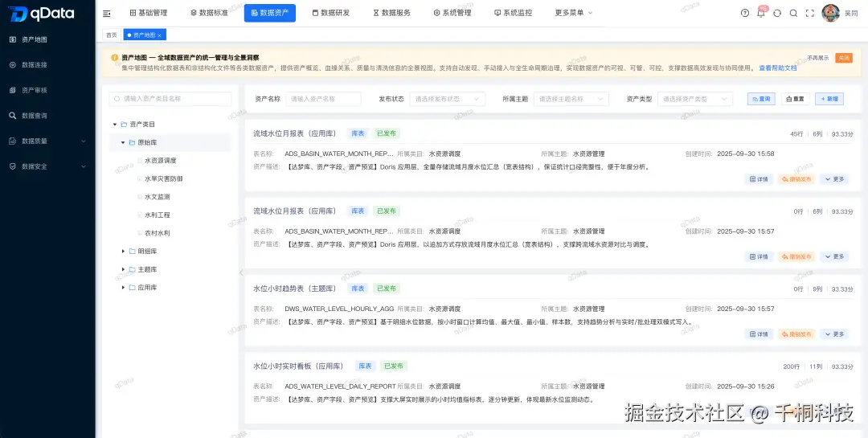Focus the 请输入资产类目名称 search field
The image size is (868, 438).
coord(170,99)
